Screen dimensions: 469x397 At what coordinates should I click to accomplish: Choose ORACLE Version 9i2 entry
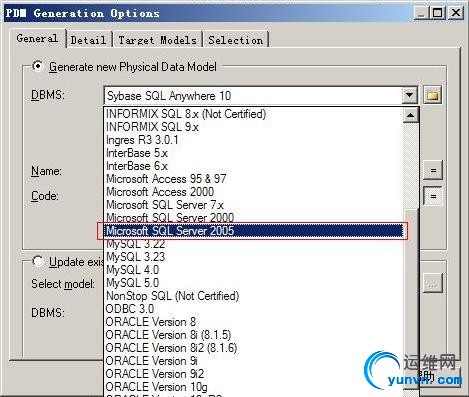254,374
